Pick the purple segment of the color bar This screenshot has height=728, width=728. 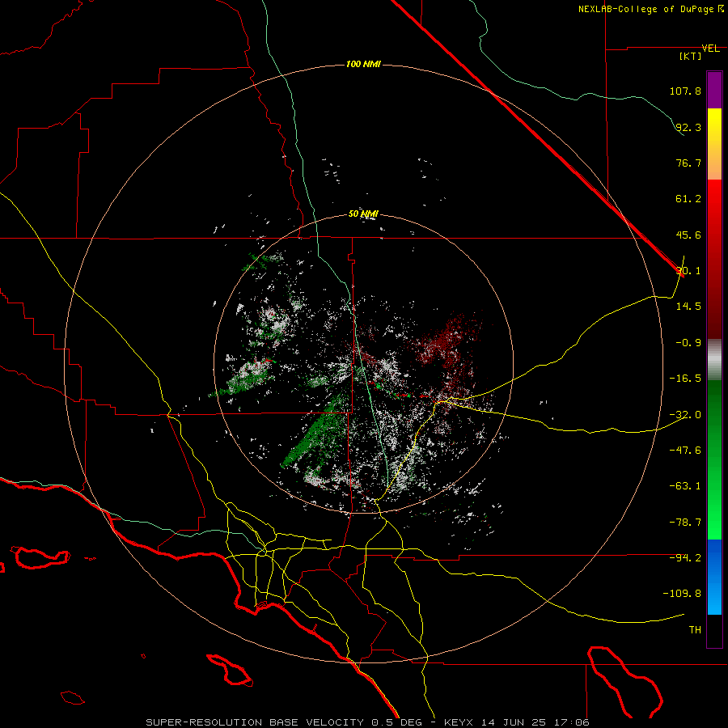coord(714,90)
